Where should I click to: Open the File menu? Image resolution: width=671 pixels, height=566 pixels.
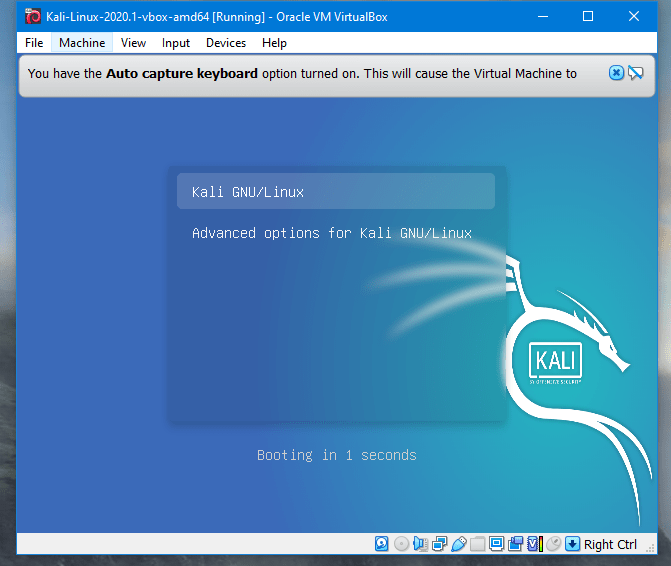pos(34,43)
